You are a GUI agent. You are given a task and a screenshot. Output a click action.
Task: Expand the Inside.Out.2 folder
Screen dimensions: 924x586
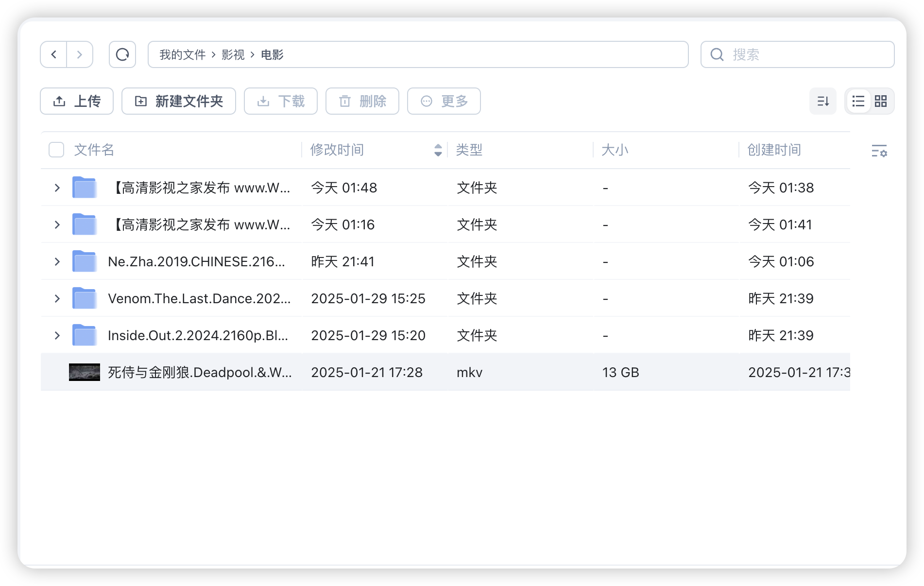pyautogui.click(x=57, y=335)
